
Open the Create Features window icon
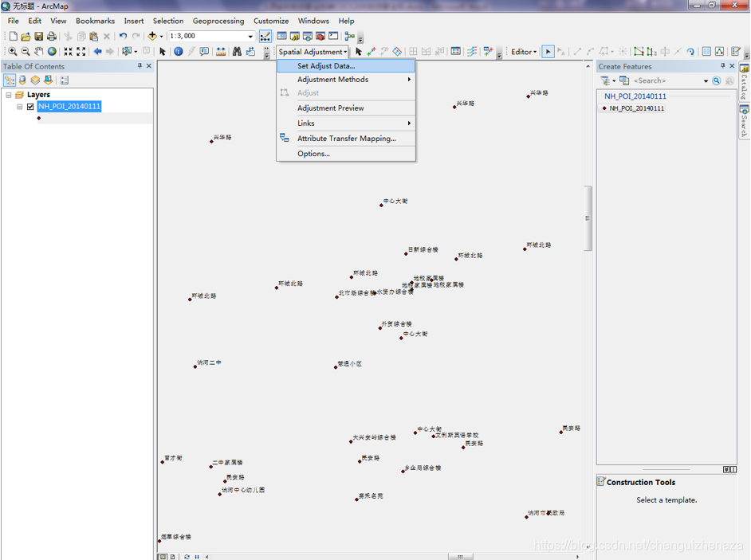point(736,51)
